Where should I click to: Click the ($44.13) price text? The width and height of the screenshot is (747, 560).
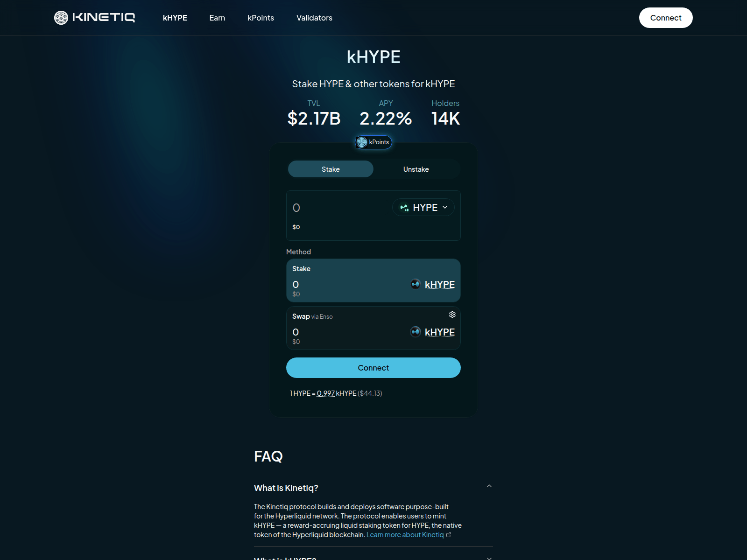(x=370, y=393)
